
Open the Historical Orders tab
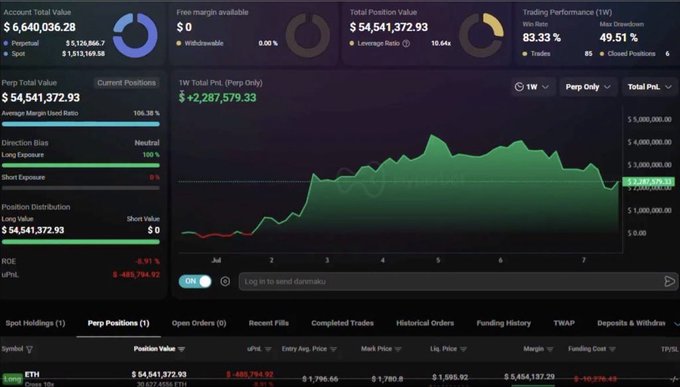425,323
